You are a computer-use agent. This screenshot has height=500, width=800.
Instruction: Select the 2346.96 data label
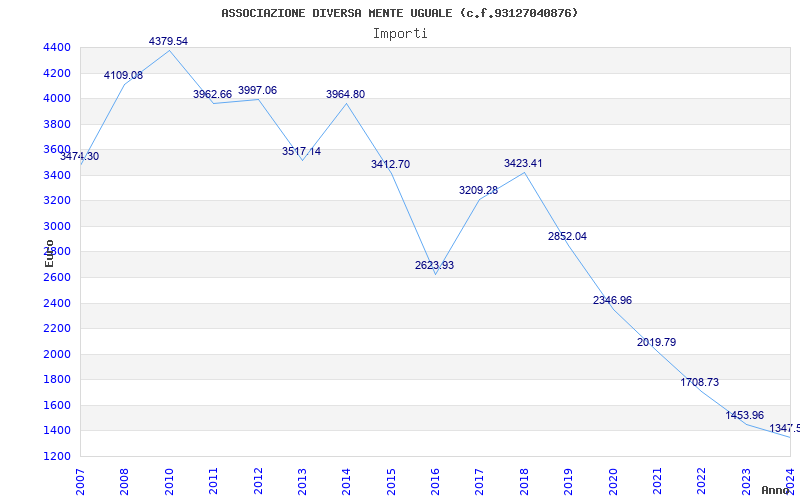click(x=612, y=301)
